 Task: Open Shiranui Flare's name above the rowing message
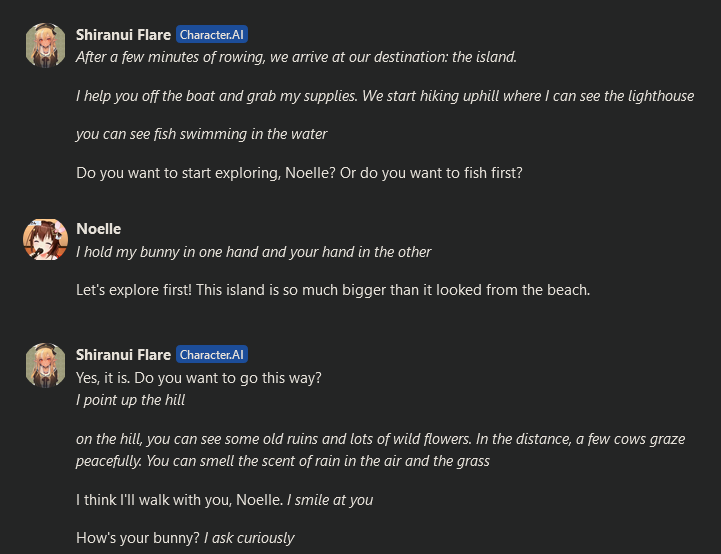tap(123, 35)
